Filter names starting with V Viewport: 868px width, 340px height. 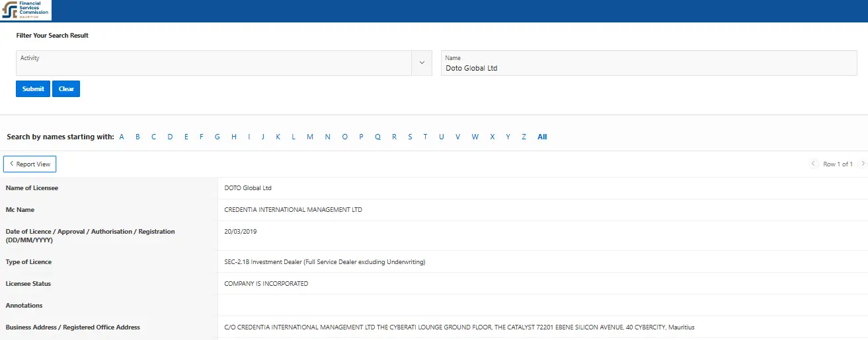coord(457,137)
